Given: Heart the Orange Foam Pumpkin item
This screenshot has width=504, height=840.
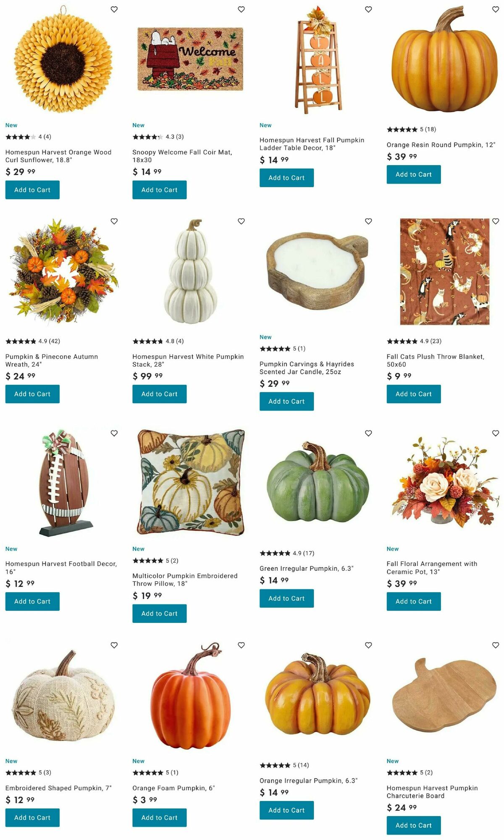Looking at the screenshot, I should coord(241,645).
